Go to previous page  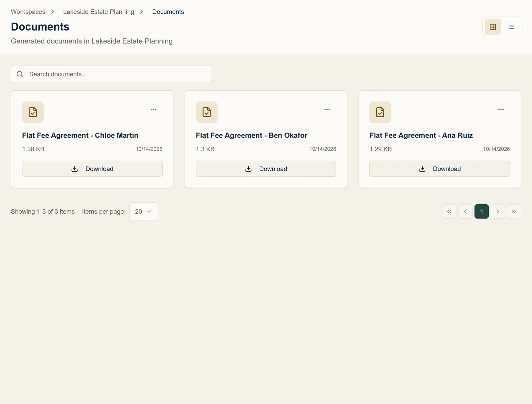coord(465,212)
